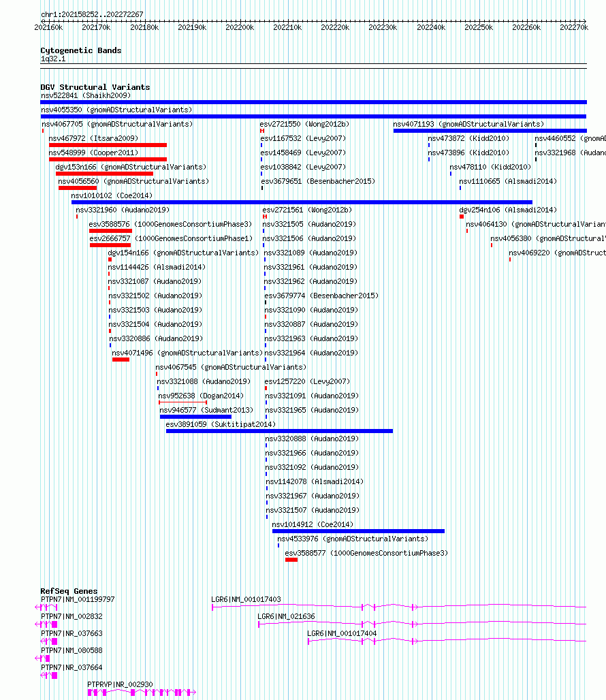Click nsv3321968 variant label at right edge
Image resolution: width=606 pixels, height=700 pixels.
pos(571,153)
